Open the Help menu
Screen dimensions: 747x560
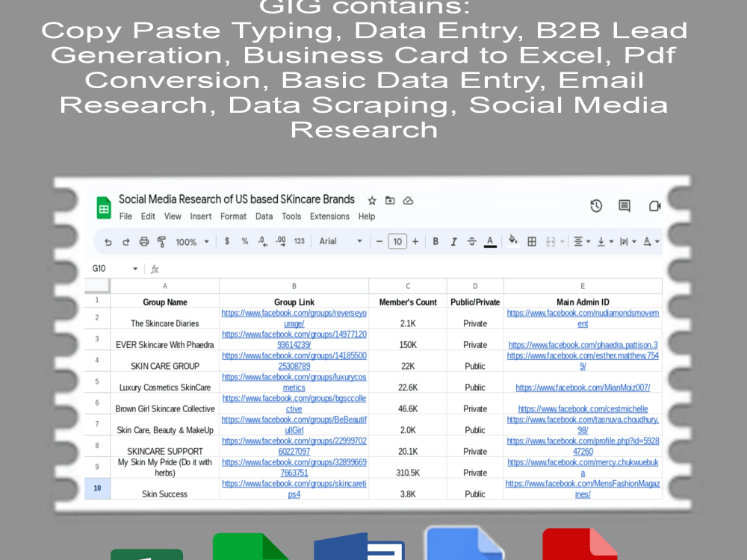(x=366, y=217)
